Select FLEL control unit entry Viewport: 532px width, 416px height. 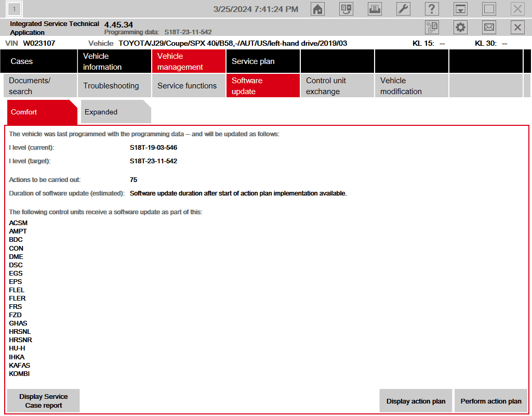pyautogui.click(x=17, y=290)
